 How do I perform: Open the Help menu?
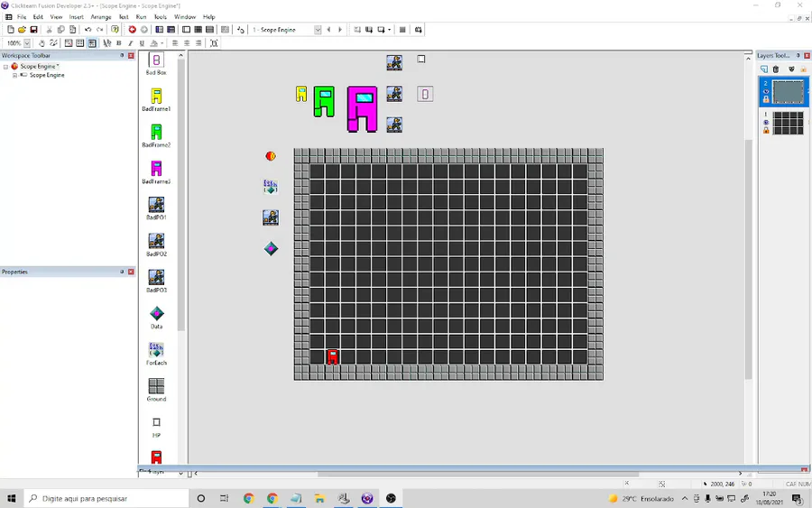pyautogui.click(x=208, y=17)
